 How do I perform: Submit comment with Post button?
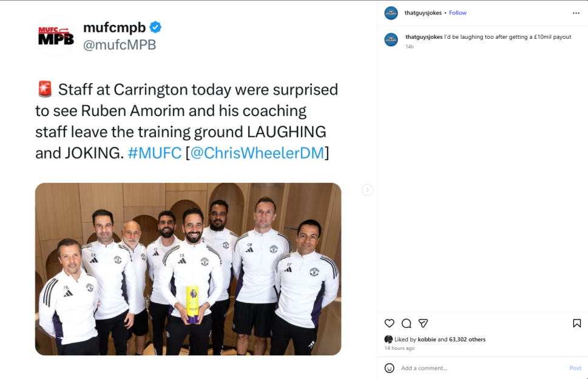tap(575, 368)
